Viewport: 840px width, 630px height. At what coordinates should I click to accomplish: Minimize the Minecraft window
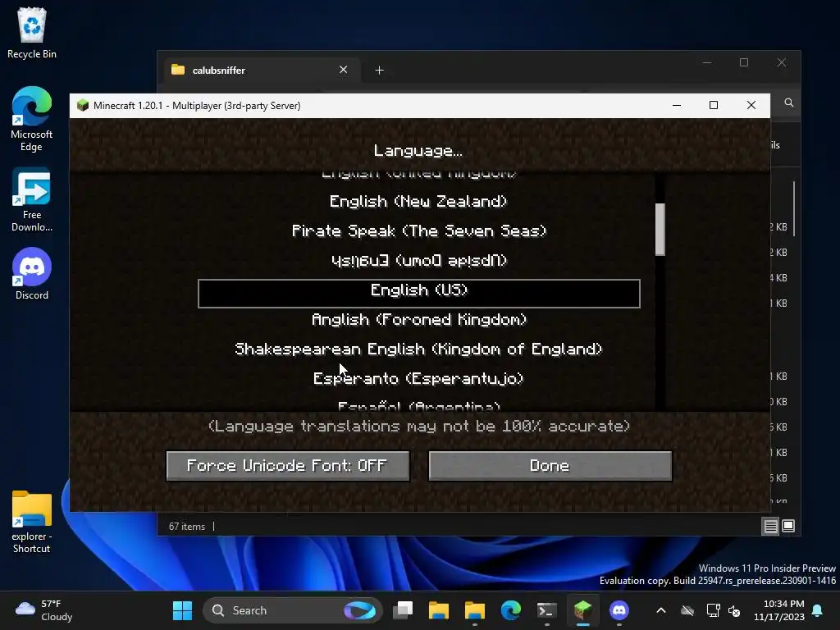pos(677,105)
